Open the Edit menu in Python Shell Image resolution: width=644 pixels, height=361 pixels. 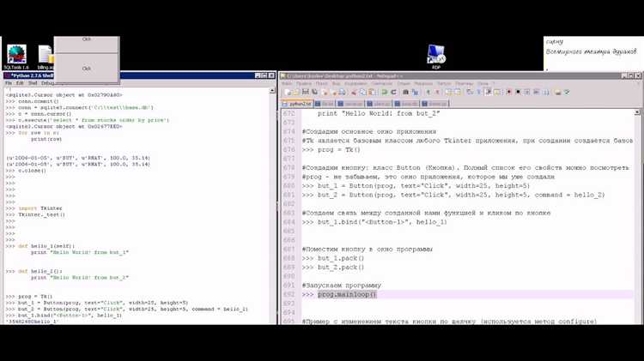point(20,83)
